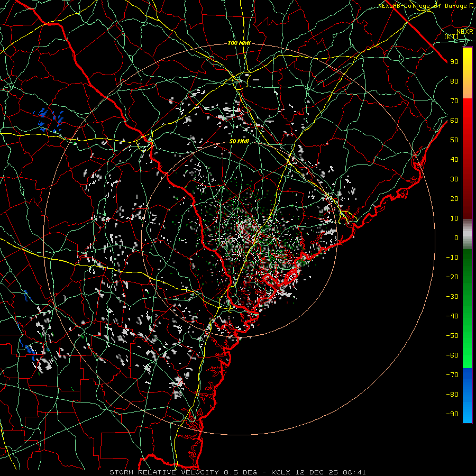476x476 pixels.
Task: Click the "-60" scale value
Action: [452, 355]
